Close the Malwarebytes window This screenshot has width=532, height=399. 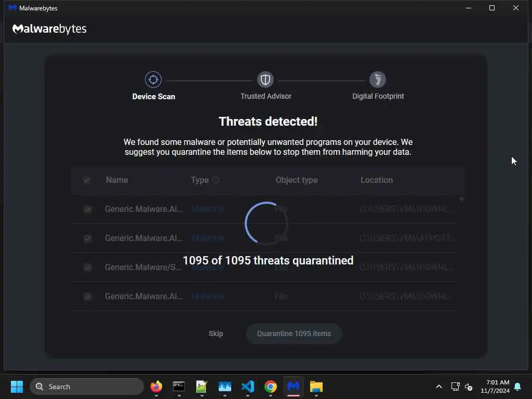point(516,8)
